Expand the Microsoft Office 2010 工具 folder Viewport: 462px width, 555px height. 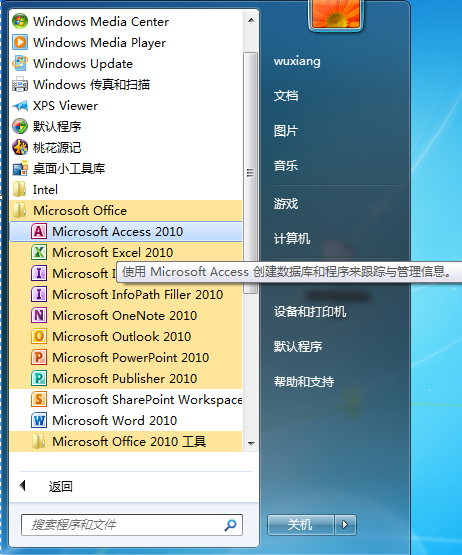(126, 441)
